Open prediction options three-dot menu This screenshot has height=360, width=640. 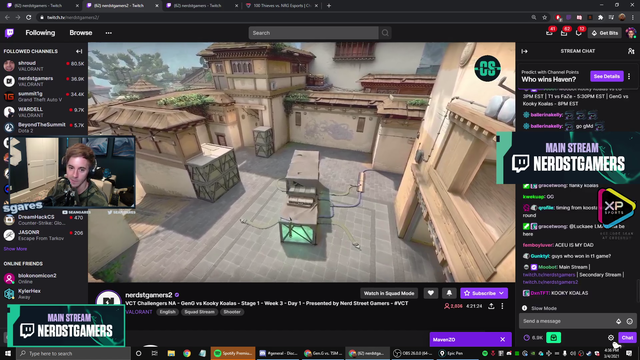pos(629,76)
